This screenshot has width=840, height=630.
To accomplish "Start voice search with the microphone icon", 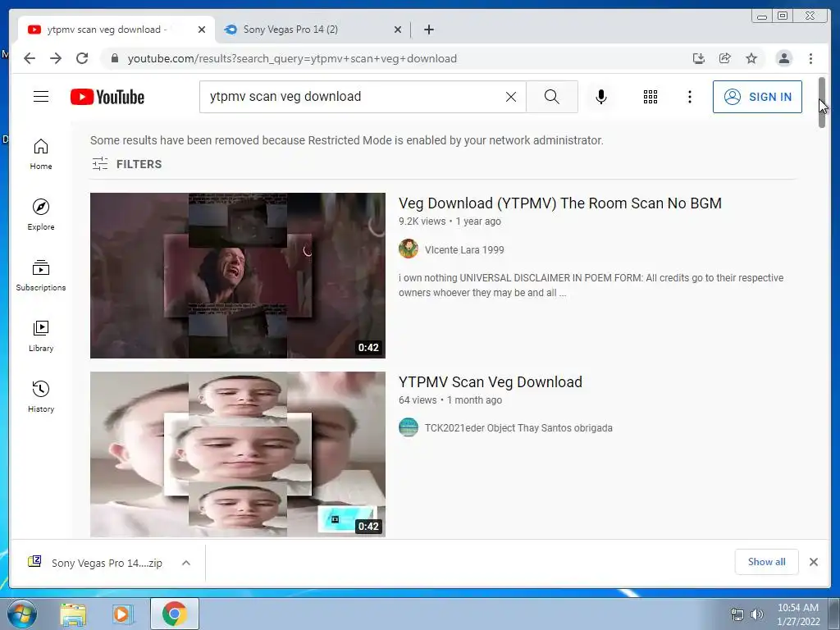I will point(601,97).
